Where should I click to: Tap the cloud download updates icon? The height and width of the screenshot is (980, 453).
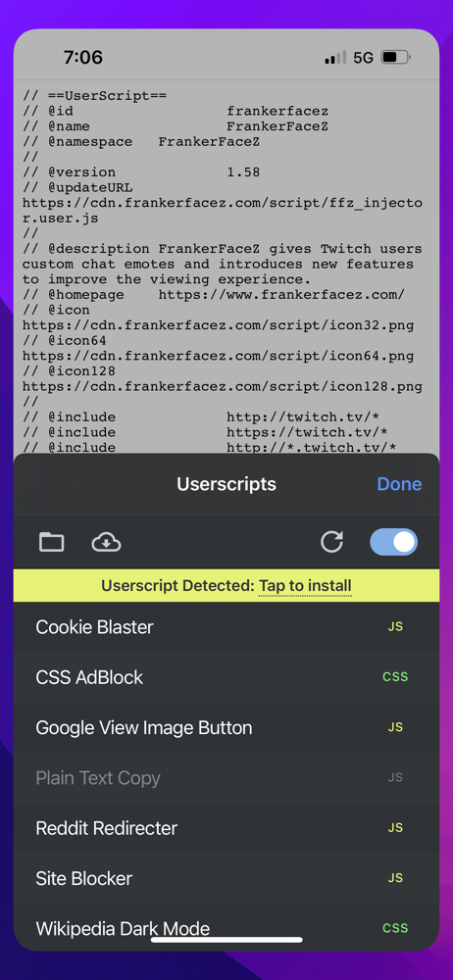pyautogui.click(x=106, y=542)
